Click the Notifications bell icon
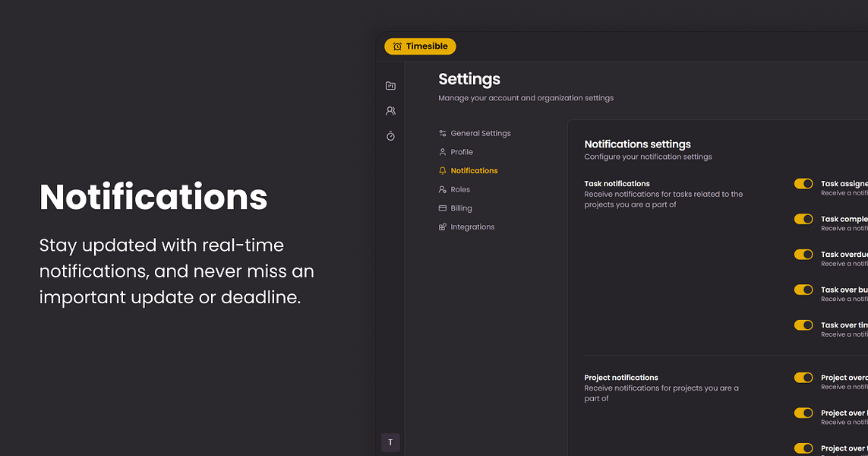This screenshot has height=456, width=868. click(442, 171)
